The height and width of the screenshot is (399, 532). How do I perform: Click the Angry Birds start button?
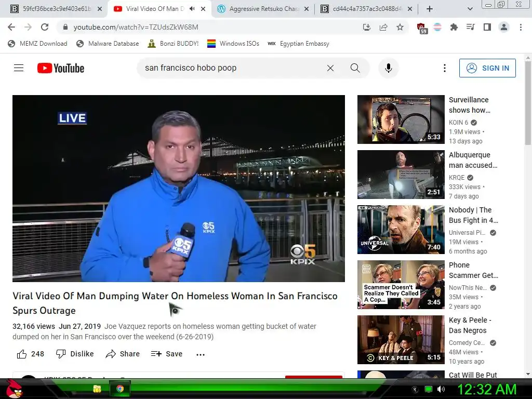(x=14, y=389)
